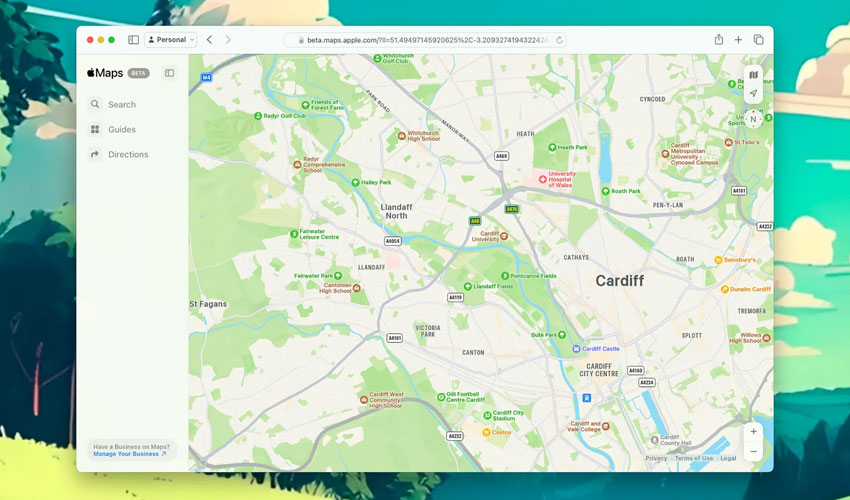Open Directions in the sidebar
The width and height of the screenshot is (850, 500).
click(127, 154)
